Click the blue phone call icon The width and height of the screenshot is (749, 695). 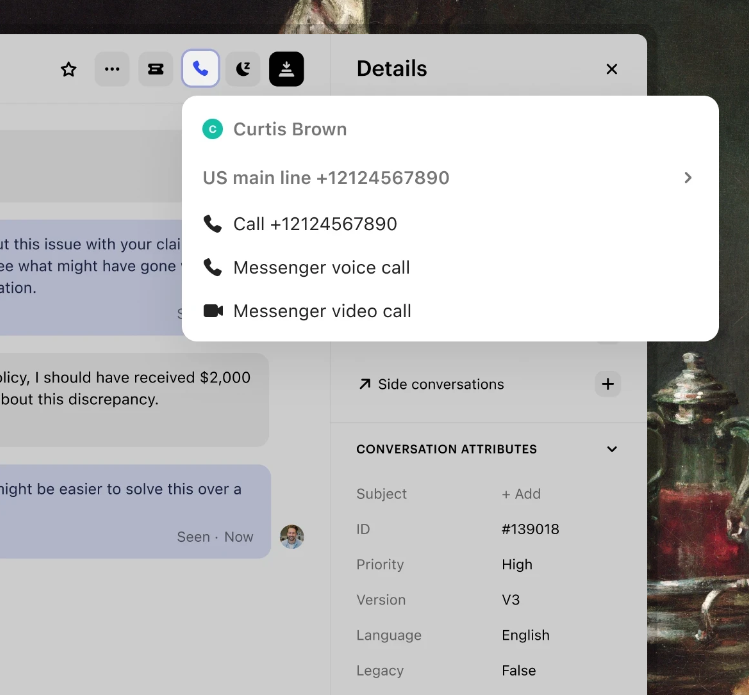(200, 69)
